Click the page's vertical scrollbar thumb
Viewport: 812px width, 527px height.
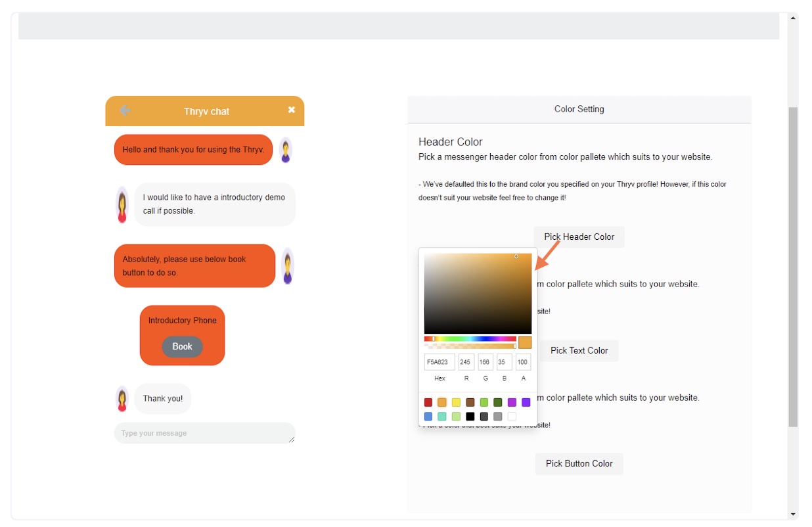click(793, 267)
